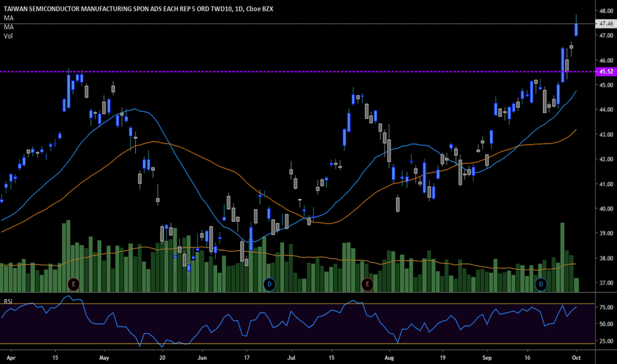Click the Jun date label
This screenshot has width=617, height=364.
(x=202, y=357)
